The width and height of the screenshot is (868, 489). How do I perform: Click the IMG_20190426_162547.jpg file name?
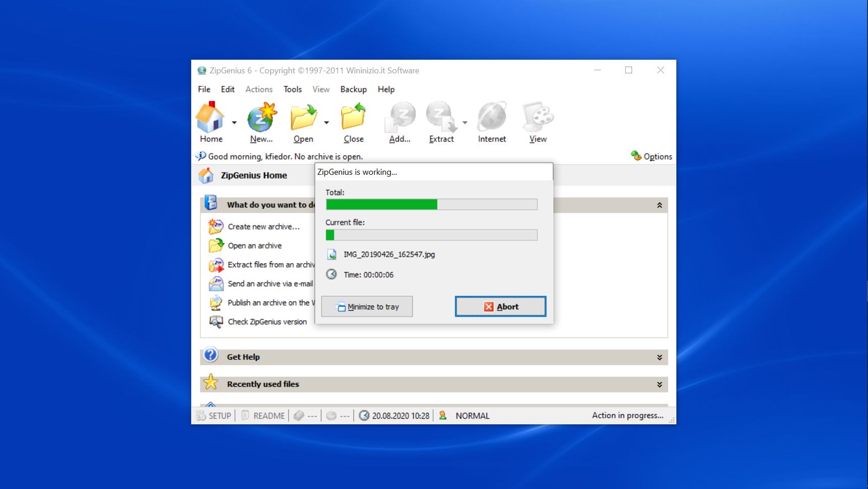click(389, 255)
